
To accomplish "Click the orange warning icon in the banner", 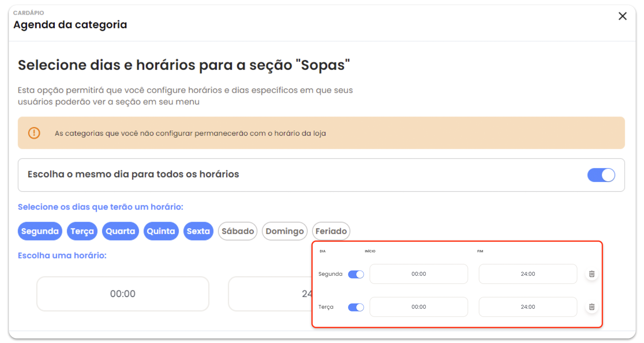I will point(34,133).
